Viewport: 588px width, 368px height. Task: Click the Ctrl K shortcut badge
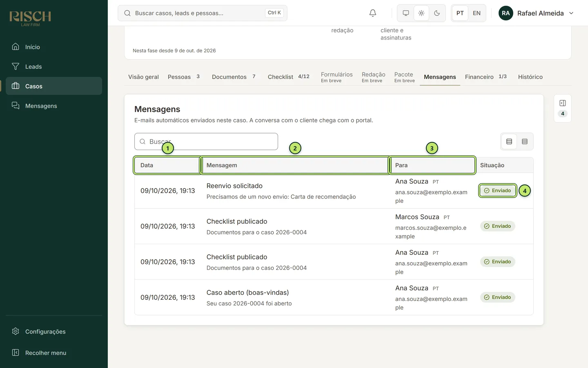coord(274,13)
